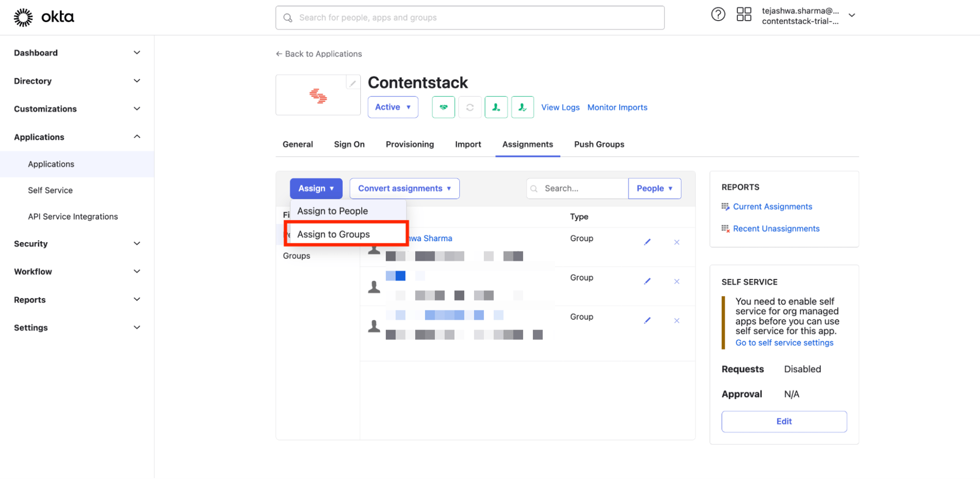Open the Recent Unassignments report link

pos(776,229)
